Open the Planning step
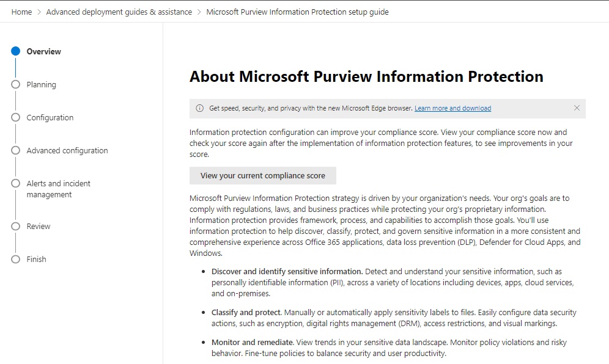 (x=41, y=85)
